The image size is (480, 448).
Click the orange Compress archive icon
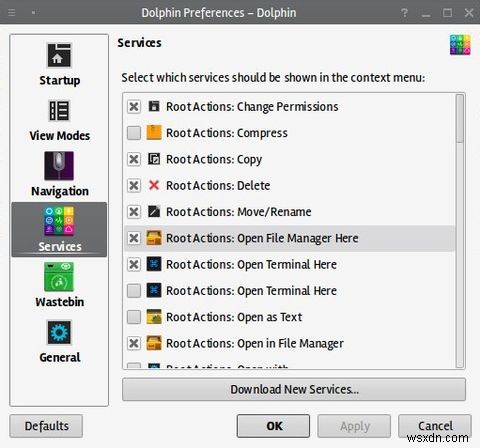[x=154, y=132]
